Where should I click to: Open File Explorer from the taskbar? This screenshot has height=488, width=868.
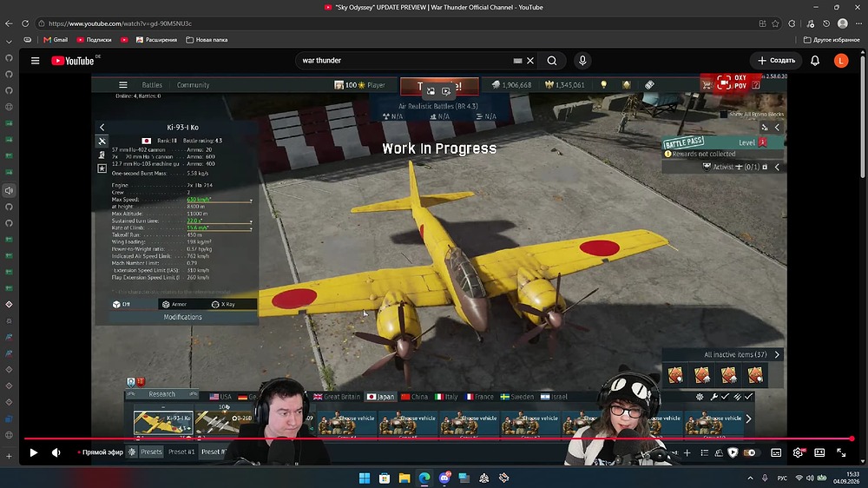(404, 478)
